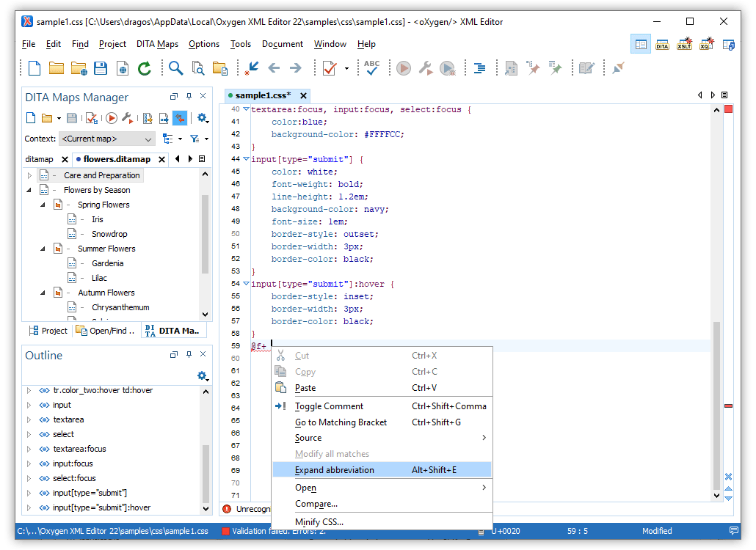Expand the textarea outline node
Viewport: 756px width, 550px height.
click(x=29, y=419)
